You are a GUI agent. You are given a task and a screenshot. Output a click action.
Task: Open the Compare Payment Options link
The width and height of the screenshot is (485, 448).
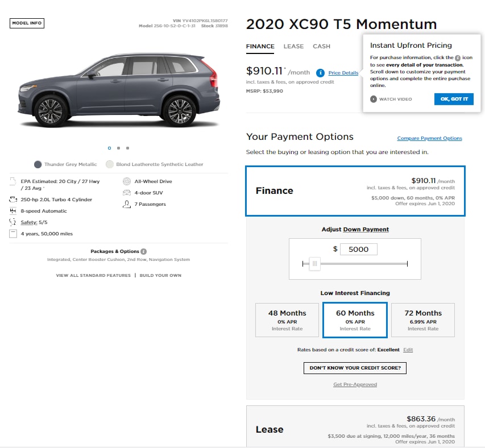(x=429, y=138)
